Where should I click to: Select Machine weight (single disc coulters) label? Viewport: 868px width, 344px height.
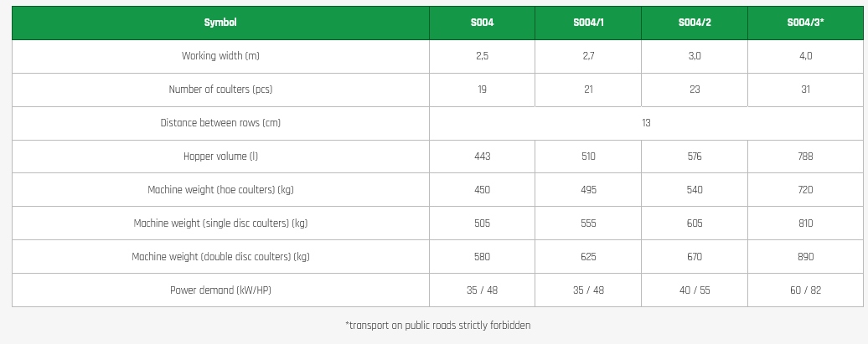220,223
